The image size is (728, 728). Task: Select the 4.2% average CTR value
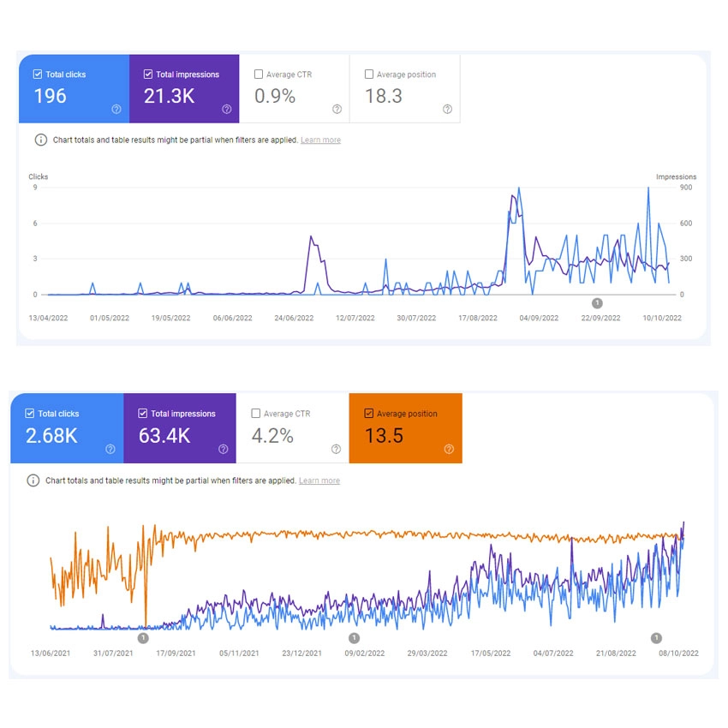tap(272, 435)
